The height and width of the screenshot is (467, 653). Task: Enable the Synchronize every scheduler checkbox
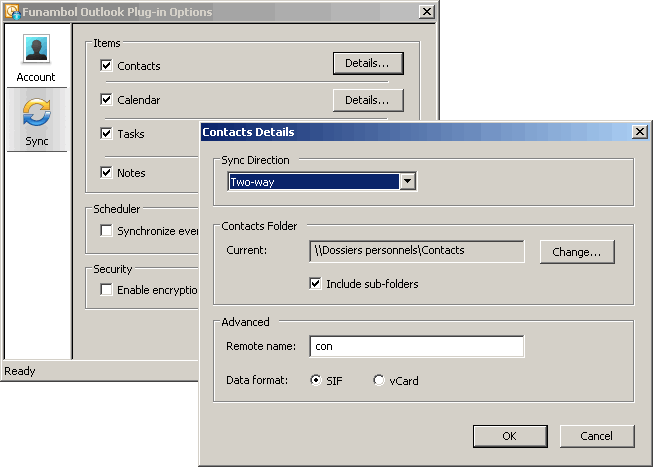tap(107, 230)
